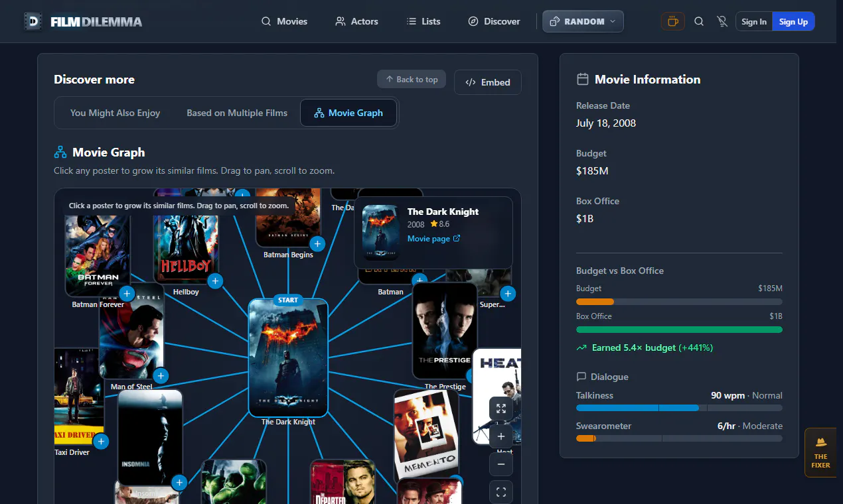Zoom in the graph with plus button
Screen dimensions: 843x504
(x=501, y=436)
